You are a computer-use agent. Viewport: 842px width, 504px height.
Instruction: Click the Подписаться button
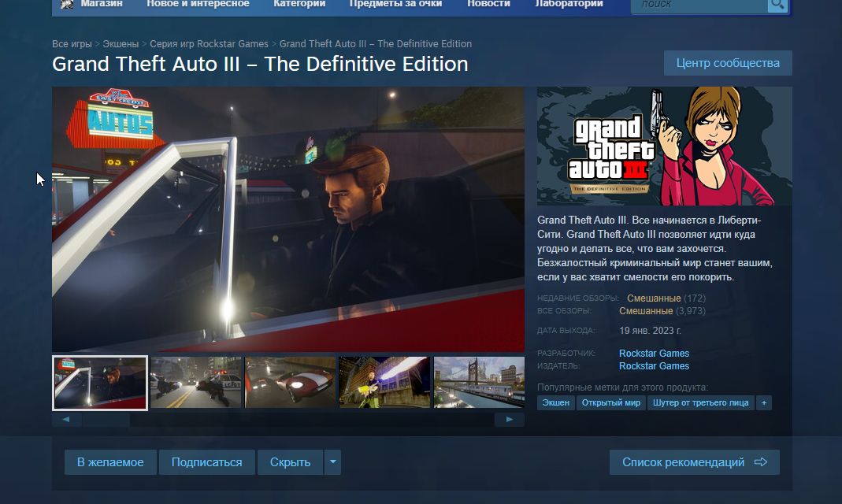click(x=206, y=462)
